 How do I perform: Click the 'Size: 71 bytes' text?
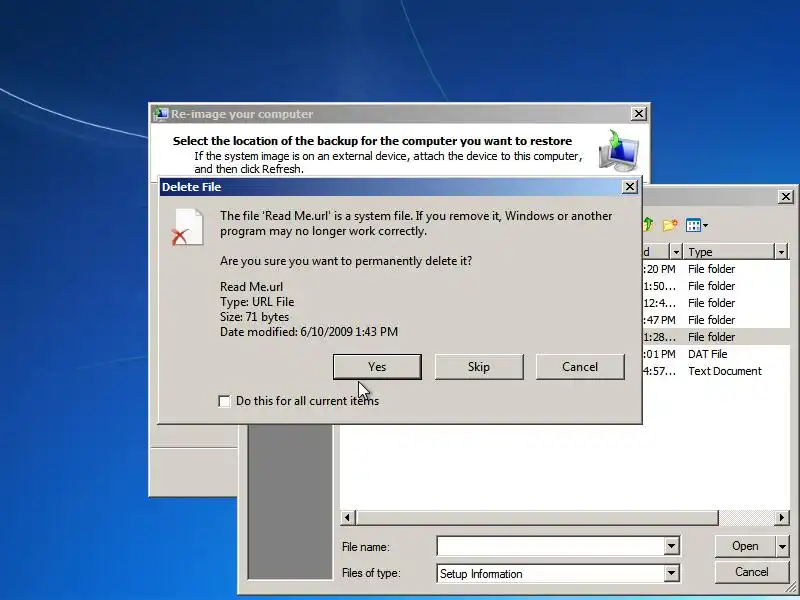(x=254, y=317)
